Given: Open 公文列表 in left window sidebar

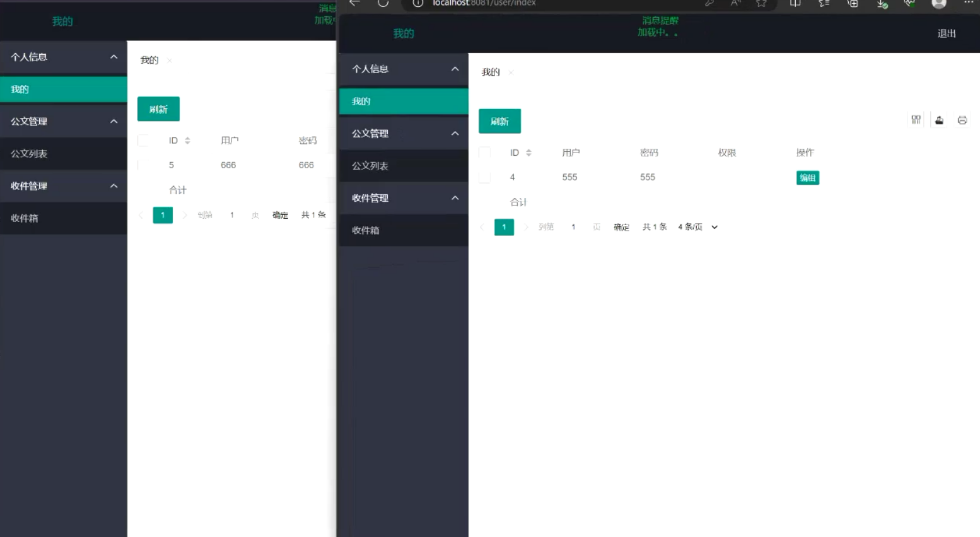Looking at the screenshot, I should (x=63, y=154).
